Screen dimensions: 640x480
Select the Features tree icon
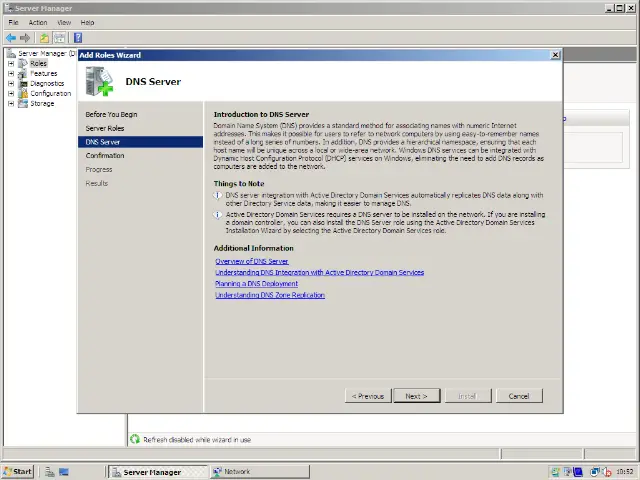(x=23, y=73)
